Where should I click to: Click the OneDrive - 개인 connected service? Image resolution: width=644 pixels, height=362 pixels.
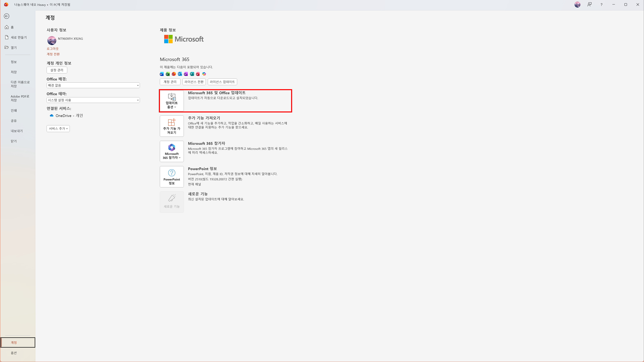pyautogui.click(x=69, y=116)
